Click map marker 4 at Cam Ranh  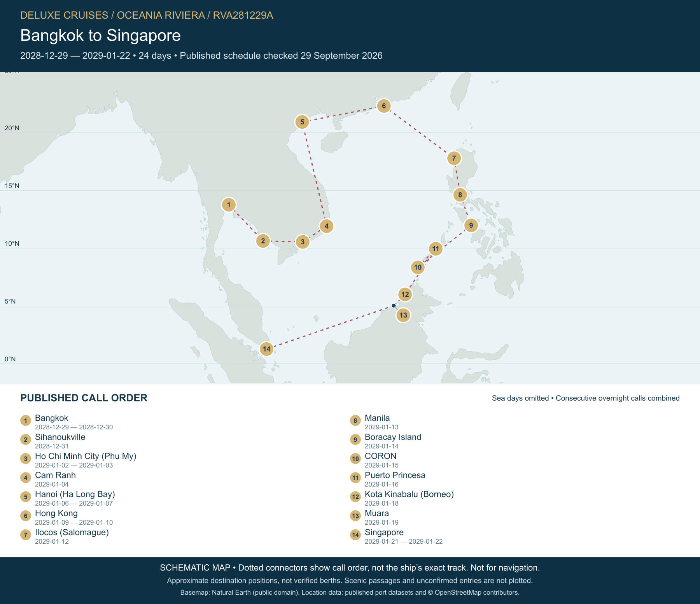point(326,226)
